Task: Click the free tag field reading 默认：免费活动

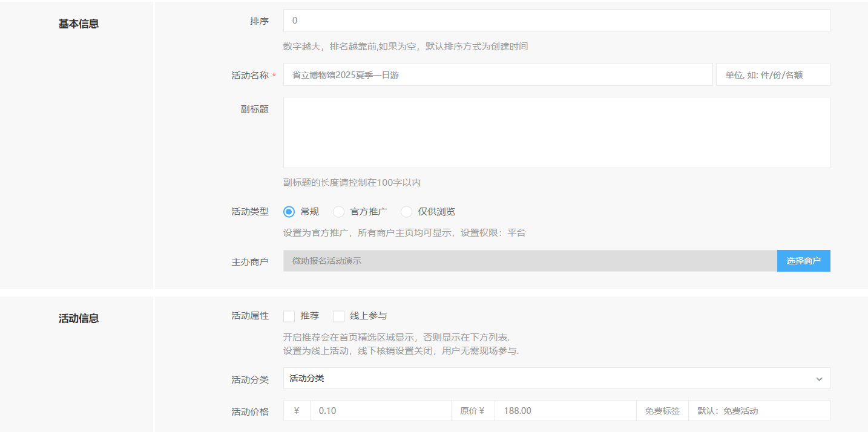Action: coord(758,411)
